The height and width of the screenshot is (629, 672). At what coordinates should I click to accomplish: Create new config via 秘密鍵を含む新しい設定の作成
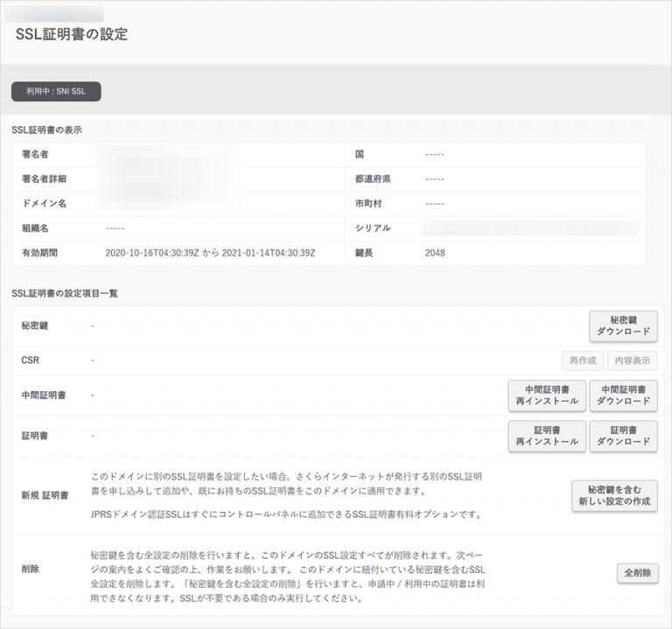[x=614, y=496]
